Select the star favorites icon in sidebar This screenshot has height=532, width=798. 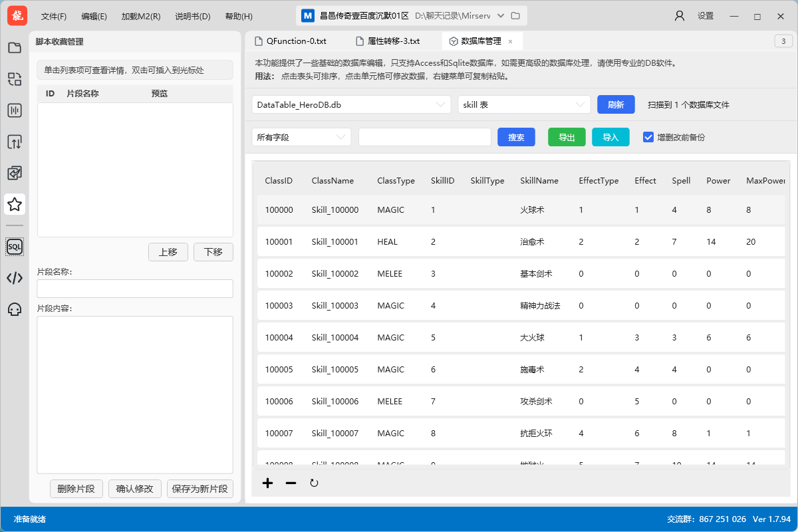coord(15,205)
